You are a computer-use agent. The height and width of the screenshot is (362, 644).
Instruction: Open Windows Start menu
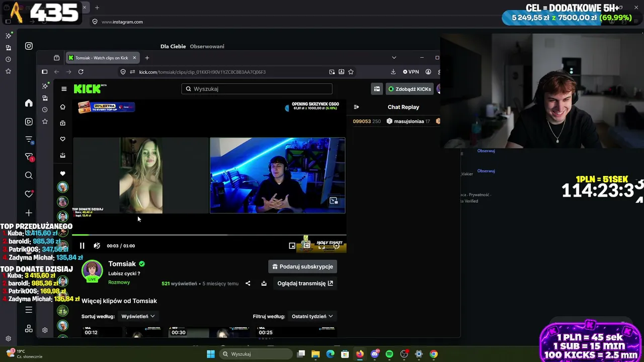pos(211,354)
